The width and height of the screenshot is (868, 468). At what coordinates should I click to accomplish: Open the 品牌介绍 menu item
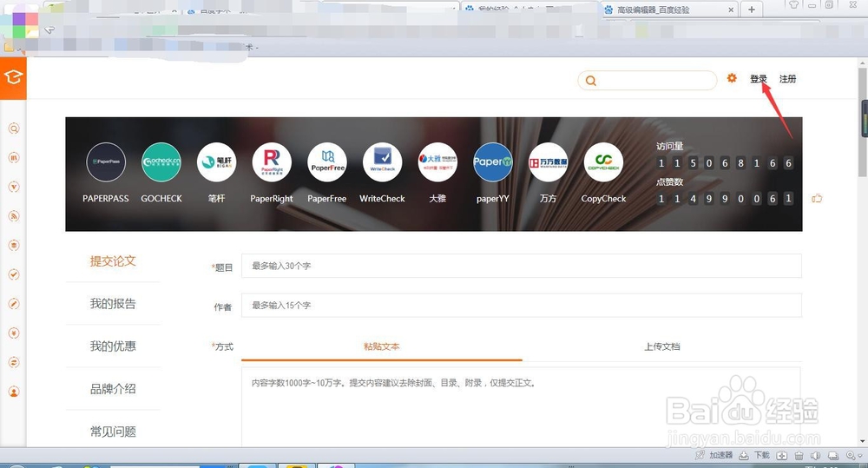point(113,389)
